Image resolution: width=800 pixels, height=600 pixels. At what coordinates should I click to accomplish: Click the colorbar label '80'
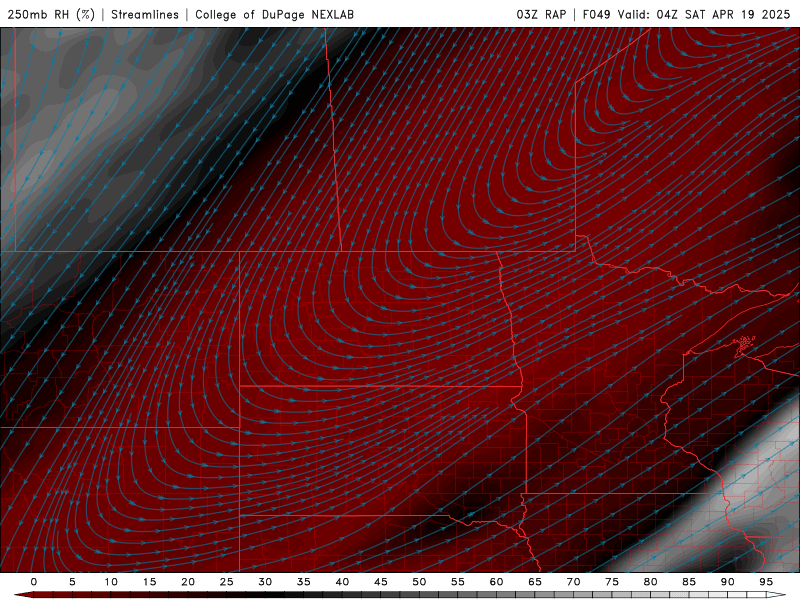651,582
